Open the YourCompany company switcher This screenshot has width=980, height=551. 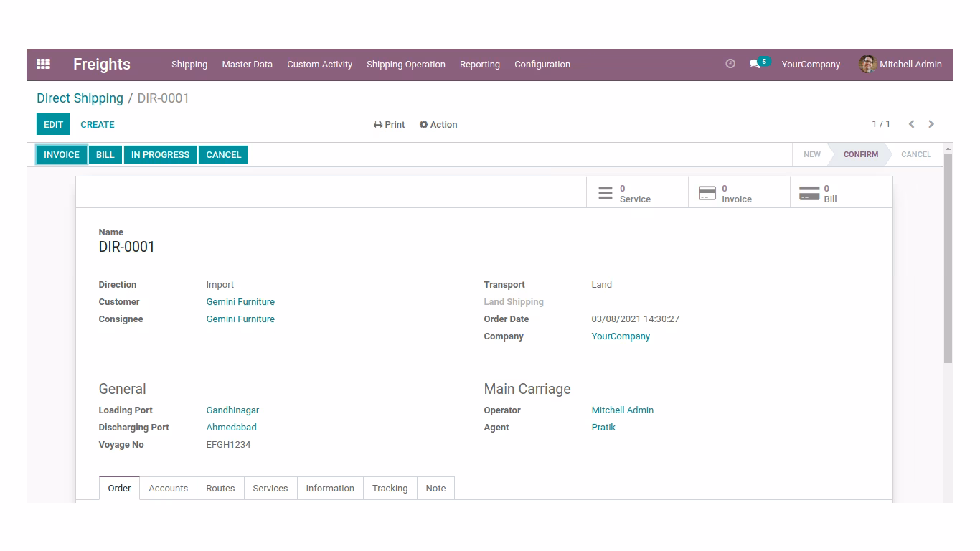(x=811, y=64)
